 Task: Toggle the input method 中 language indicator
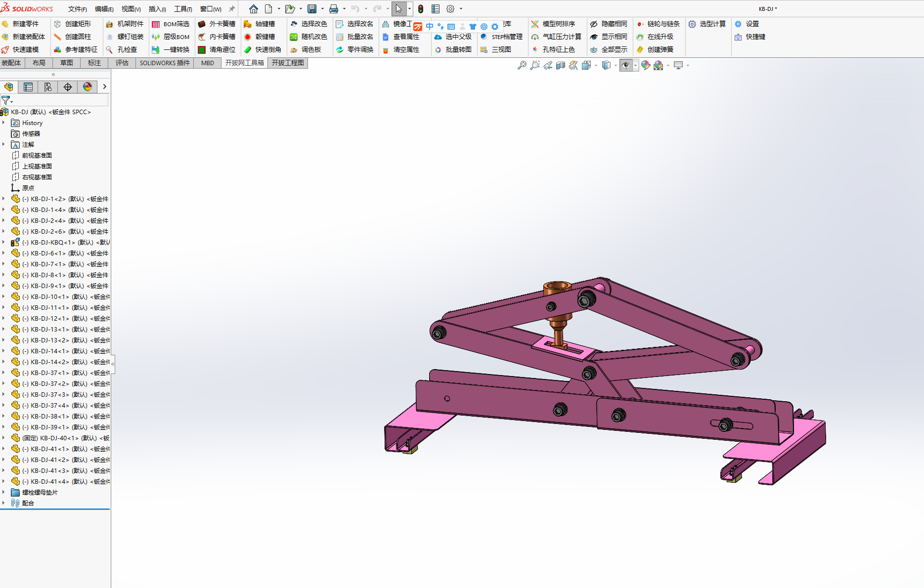(x=429, y=27)
